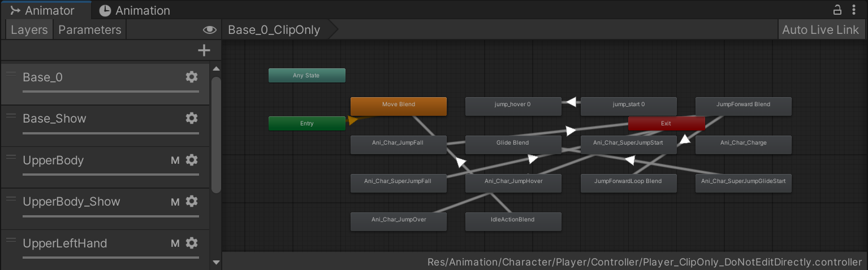Screen dimensions: 868x270
Task: Open Base_0 layer settings gear
Action: pyautogui.click(x=192, y=77)
